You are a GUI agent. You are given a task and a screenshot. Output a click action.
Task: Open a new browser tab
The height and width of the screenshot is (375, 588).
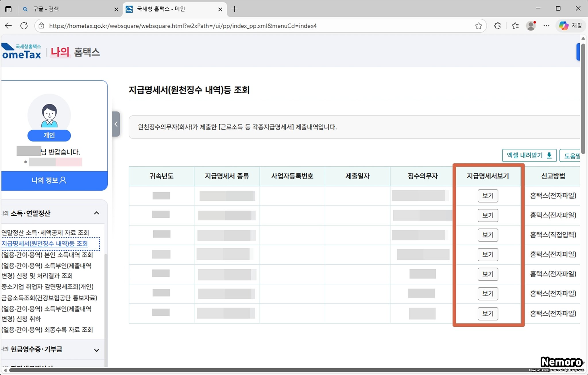(235, 9)
